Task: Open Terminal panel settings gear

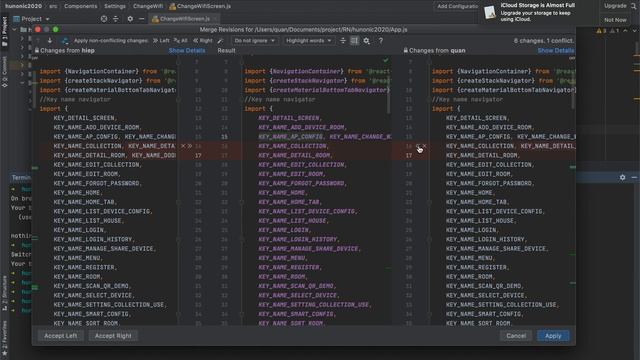Action: [x=622, y=178]
